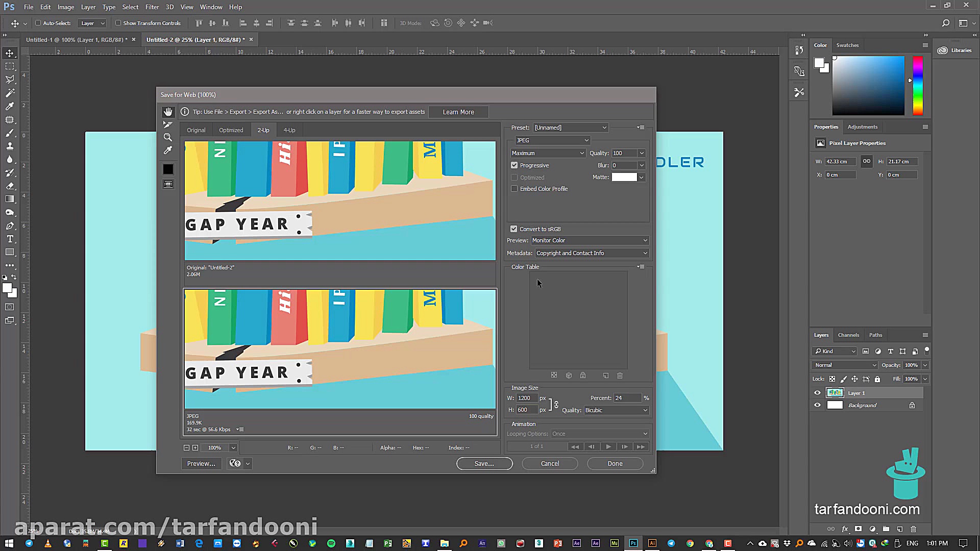
Task: Select the Hand tool in Save for Web
Action: [x=168, y=112]
